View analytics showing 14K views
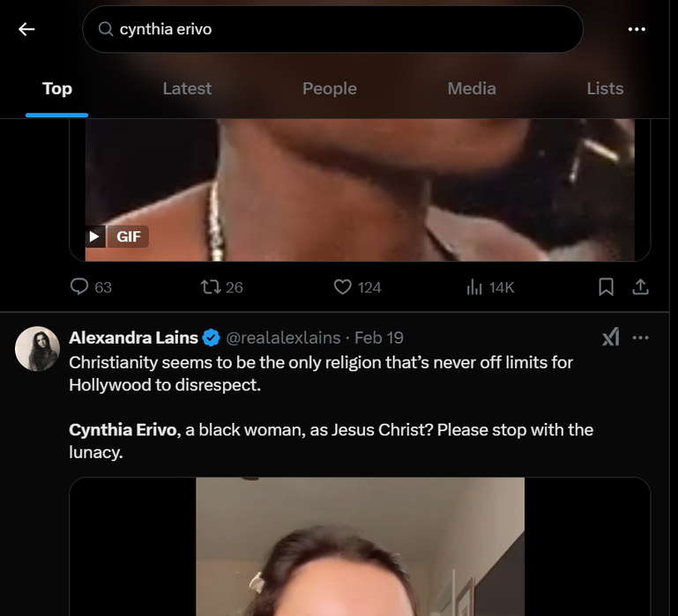The height and width of the screenshot is (616, 678). [x=474, y=286]
